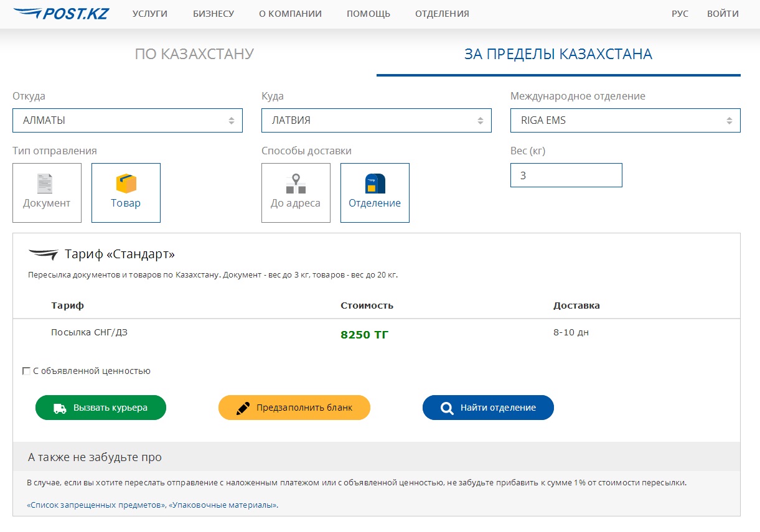Click the POST.KZ logo
This screenshot has height=532, width=760.
point(61,13)
